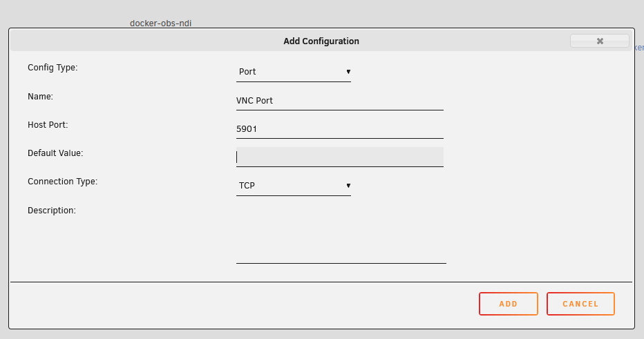The image size is (644, 339).
Task: Click the Connection Type label
Action: 62,182
